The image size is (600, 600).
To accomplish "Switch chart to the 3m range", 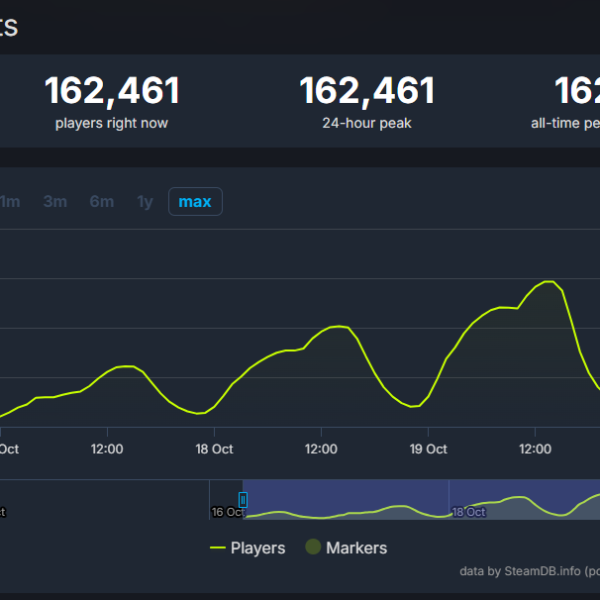I will 55,202.
